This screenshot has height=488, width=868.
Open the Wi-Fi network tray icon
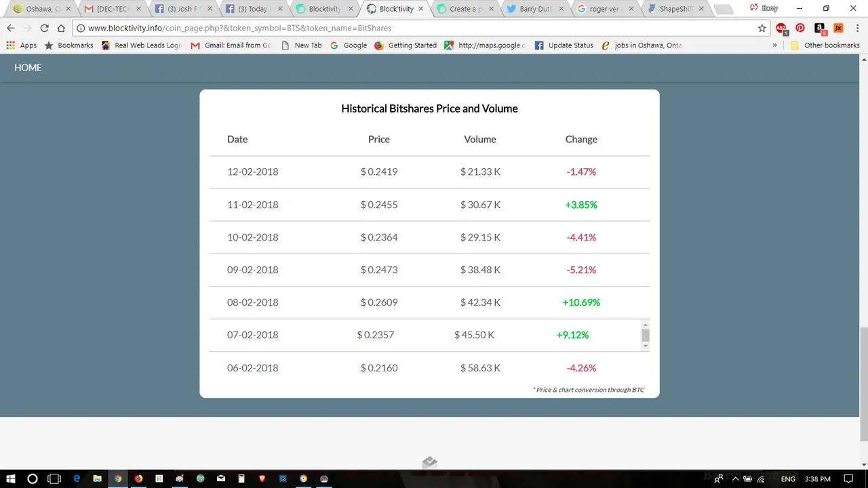[760, 479]
